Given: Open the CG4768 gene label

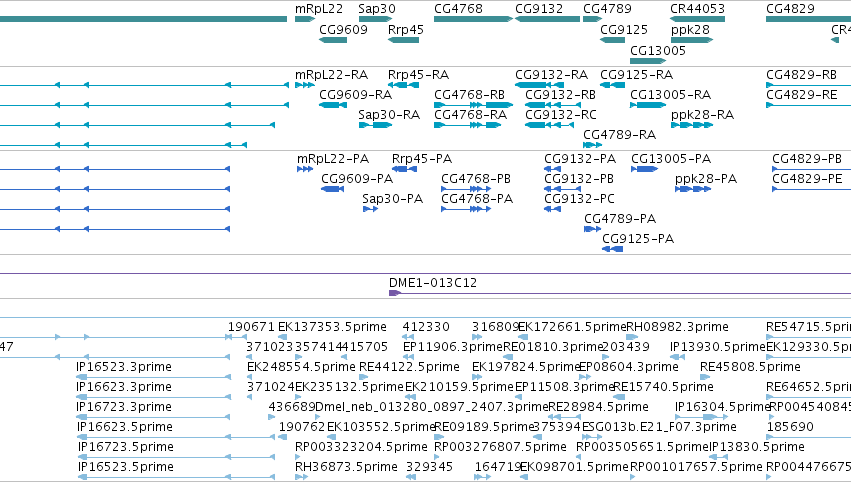Looking at the screenshot, I should tap(458, 9).
